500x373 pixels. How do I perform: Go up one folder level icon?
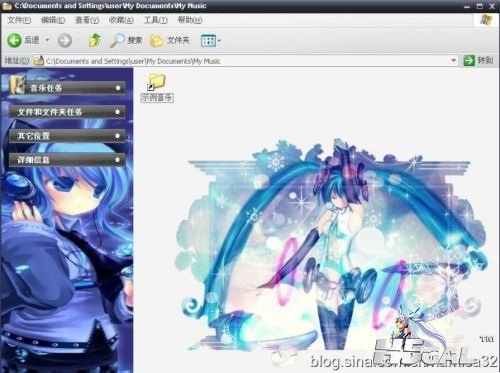95,40
